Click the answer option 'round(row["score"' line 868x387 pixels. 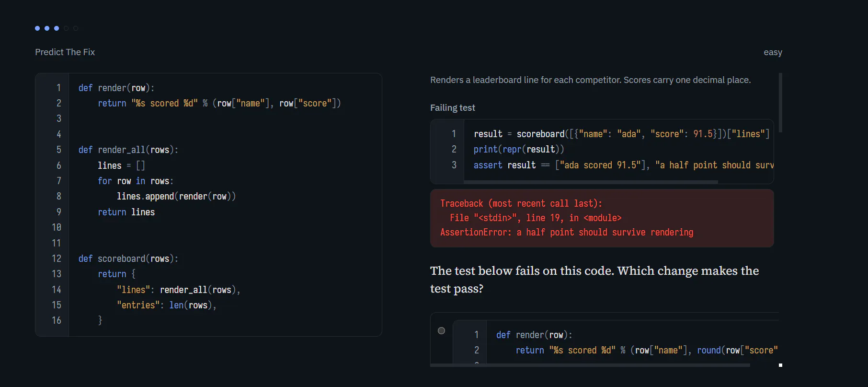click(647, 350)
